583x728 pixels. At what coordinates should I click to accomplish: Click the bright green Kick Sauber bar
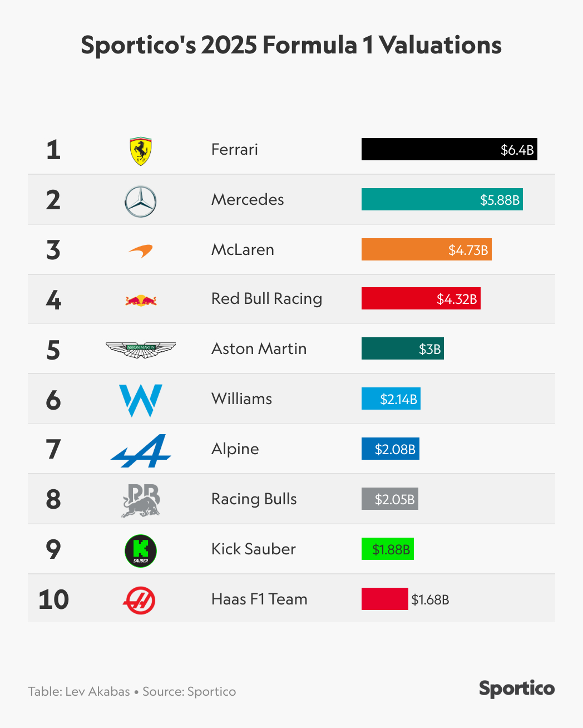coord(387,549)
